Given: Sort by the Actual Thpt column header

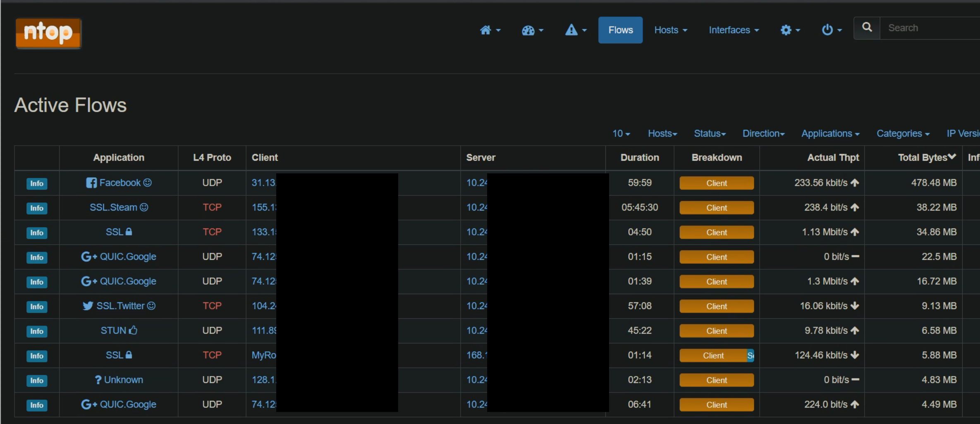Looking at the screenshot, I should coord(833,158).
